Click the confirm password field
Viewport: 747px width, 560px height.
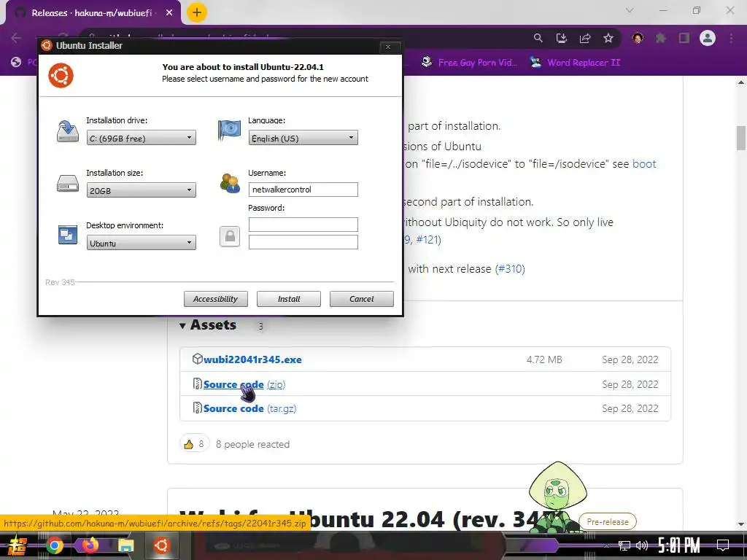(x=303, y=242)
